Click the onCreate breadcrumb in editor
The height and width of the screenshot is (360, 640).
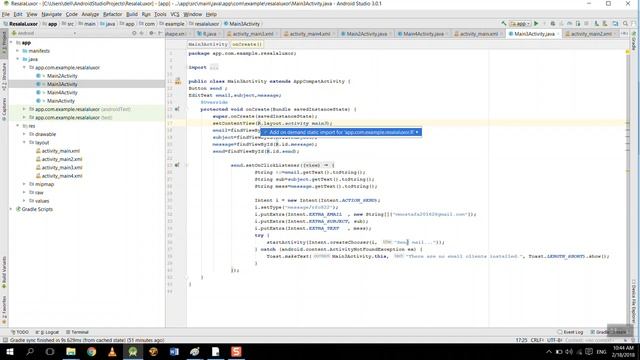[247, 44]
